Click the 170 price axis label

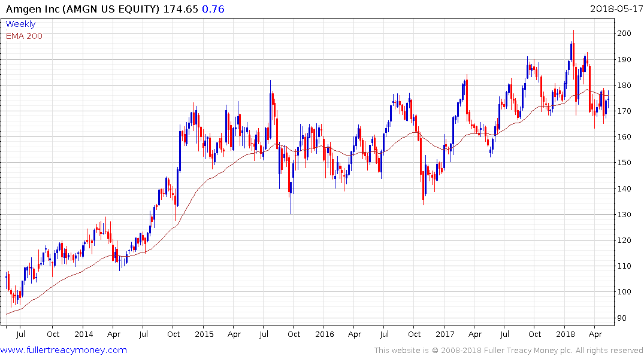(x=624, y=111)
